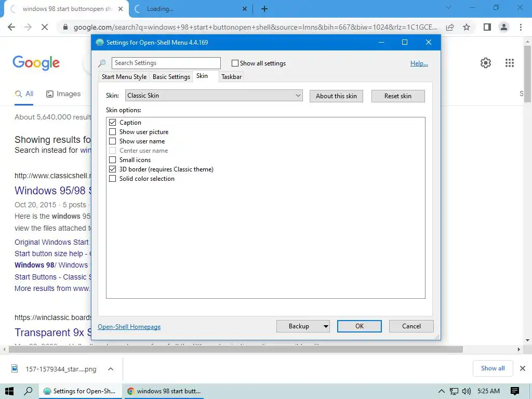Open the Google apps grid
Image resolution: width=532 pixels, height=399 pixels.
[x=509, y=63]
